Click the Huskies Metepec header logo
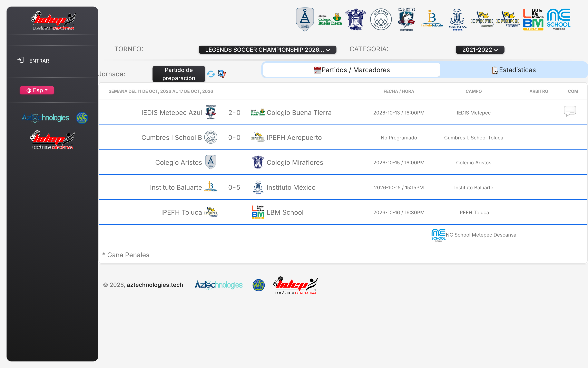 pyautogui.click(x=406, y=19)
